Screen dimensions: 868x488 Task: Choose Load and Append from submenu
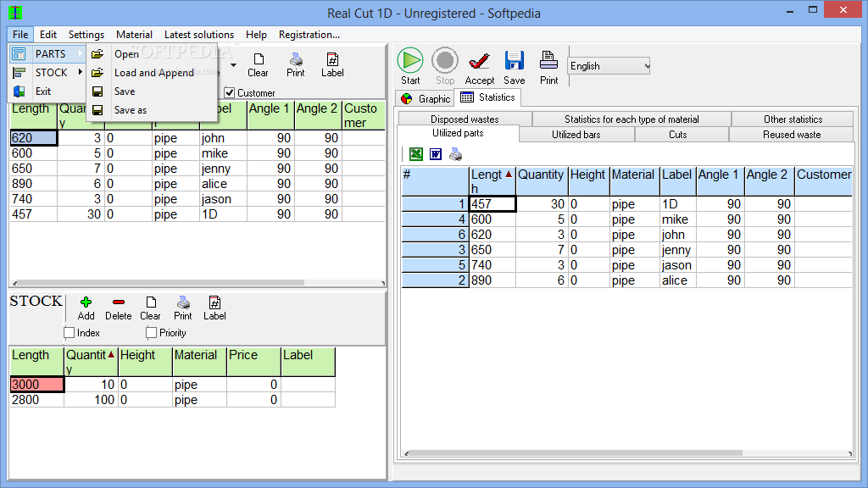pyautogui.click(x=154, y=73)
